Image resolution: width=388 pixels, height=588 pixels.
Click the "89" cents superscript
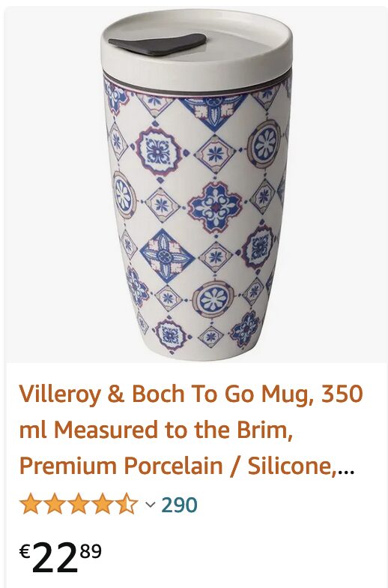pyautogui.click(x=91, y=551)
